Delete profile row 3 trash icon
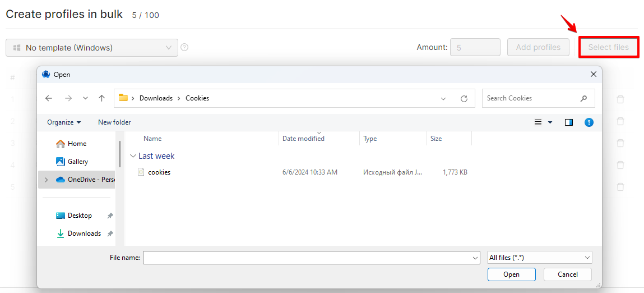The image size is (644, 293). click(620, 143)
